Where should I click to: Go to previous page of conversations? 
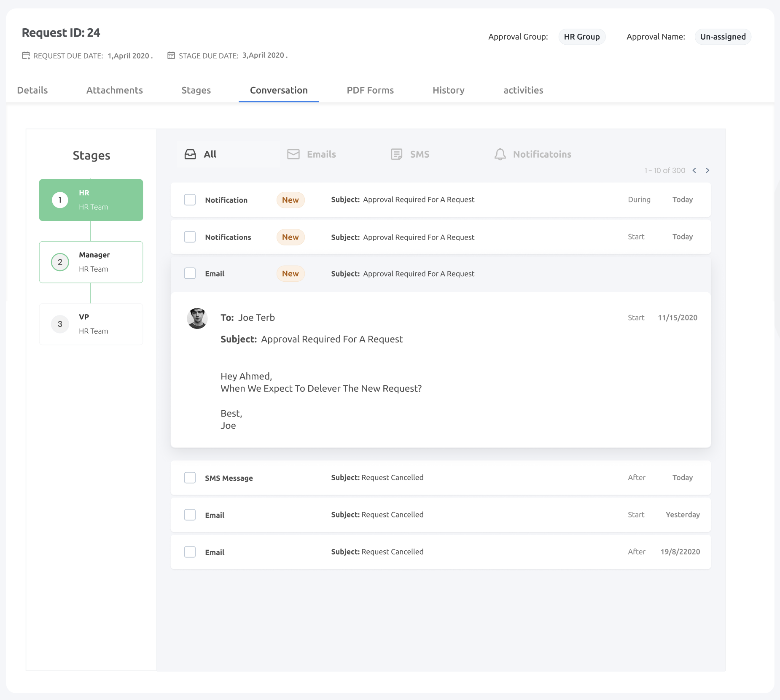click(x=694, y=170)
